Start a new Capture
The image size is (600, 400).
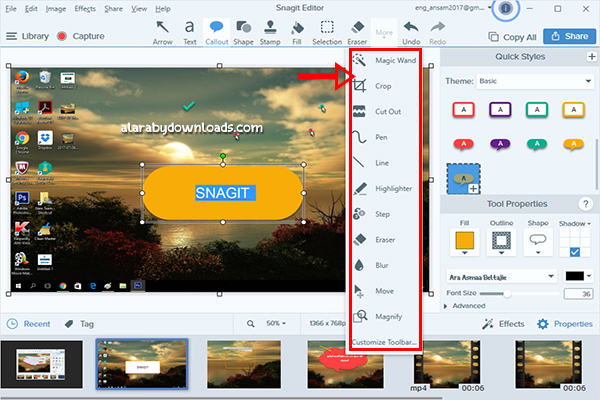click(81, 36)
